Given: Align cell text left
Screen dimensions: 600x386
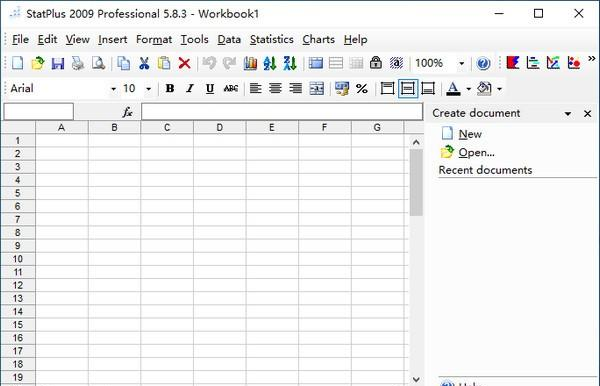Looking at the screenshot, I should (255, 89).
